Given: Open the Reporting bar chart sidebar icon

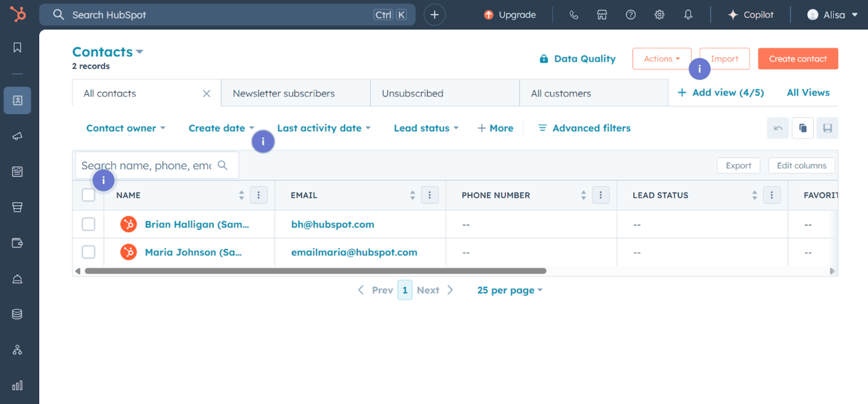Looking at the screenshot, I should point(17,385).
